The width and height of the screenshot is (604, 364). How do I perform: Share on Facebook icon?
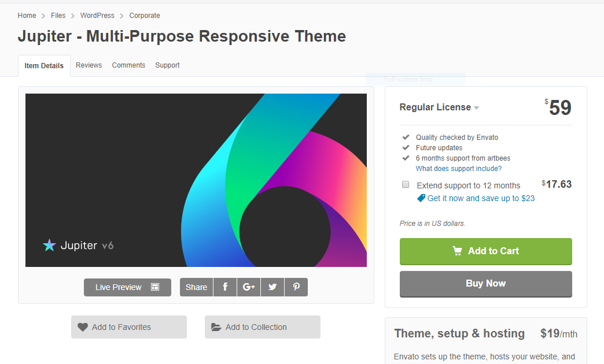coord(225,287)
